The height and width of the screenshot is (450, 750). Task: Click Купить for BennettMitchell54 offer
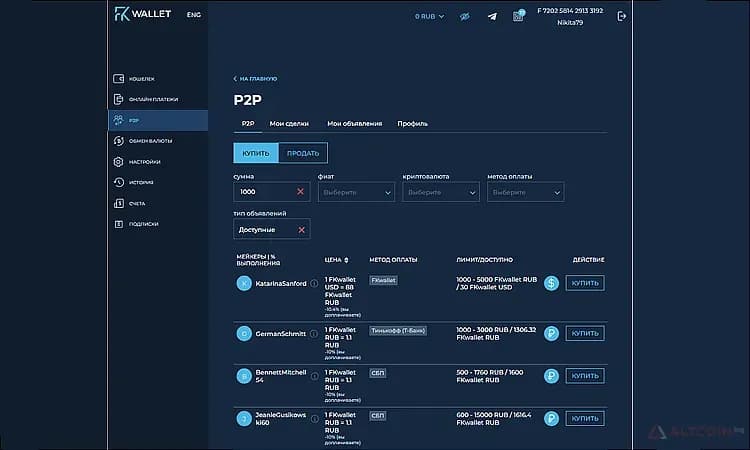pyautogui.click(x=585, y=376)
